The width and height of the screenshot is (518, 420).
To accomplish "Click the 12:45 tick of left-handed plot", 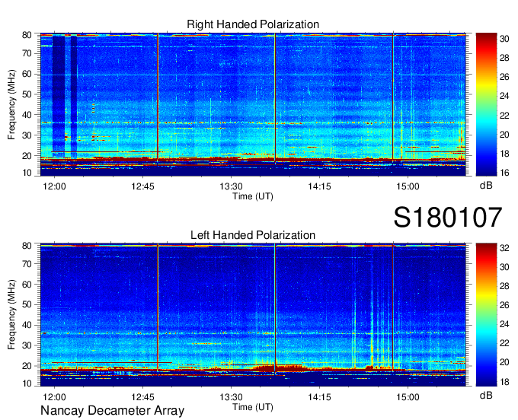I will click(x=142, y=397).
